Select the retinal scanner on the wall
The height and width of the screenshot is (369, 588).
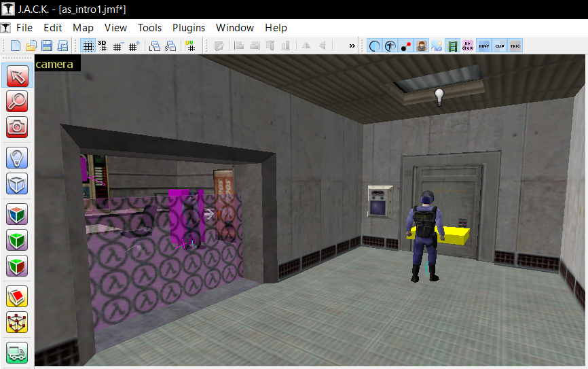click(380, 202)
